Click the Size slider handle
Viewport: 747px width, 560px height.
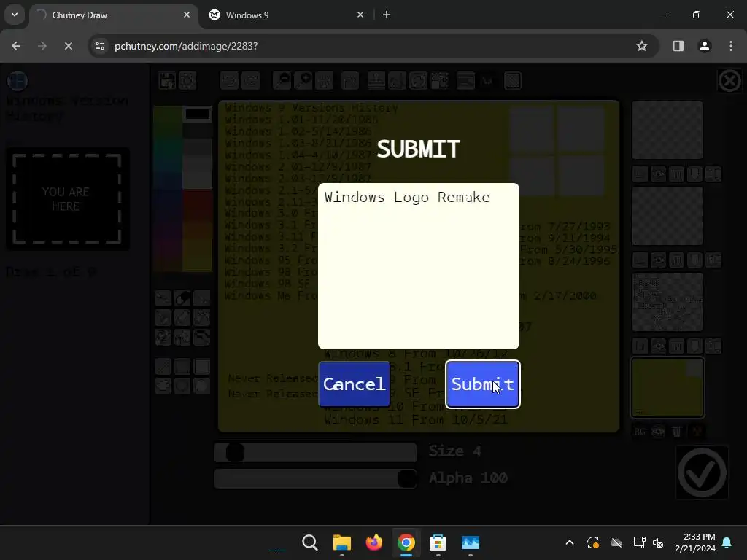pos(235,452)
